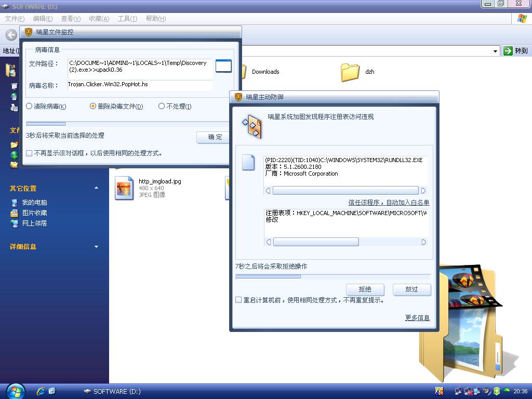
Task: Open the 文件(F) menu
Action: (15, 19)
